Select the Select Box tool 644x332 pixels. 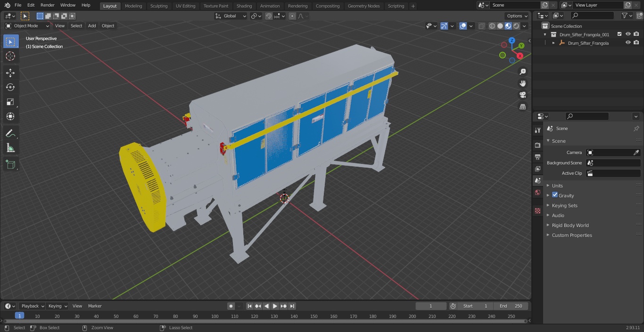[10, 42]
